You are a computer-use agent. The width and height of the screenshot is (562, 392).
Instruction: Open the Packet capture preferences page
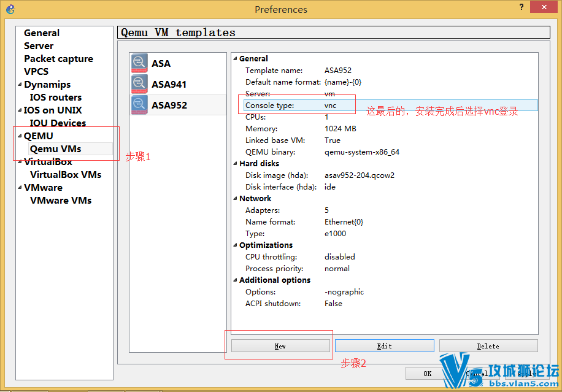58,59
